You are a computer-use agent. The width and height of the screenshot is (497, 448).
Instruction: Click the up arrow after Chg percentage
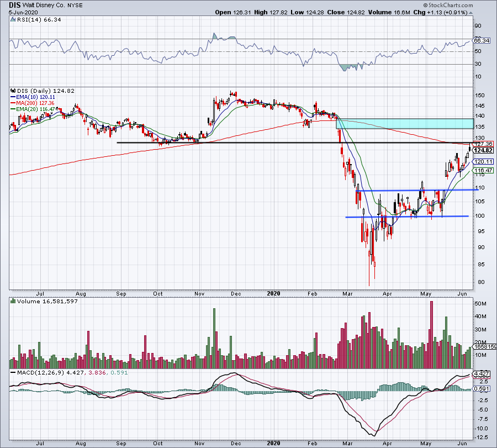[470, 13]
